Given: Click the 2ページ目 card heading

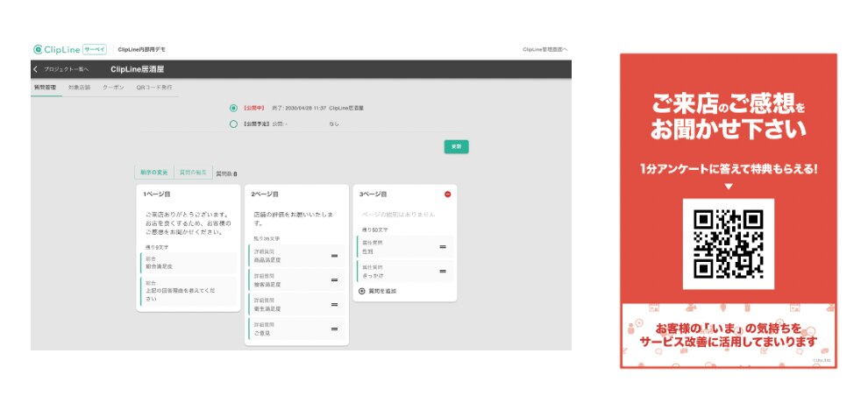Looking at the screenshot, I should pos(265,194).
